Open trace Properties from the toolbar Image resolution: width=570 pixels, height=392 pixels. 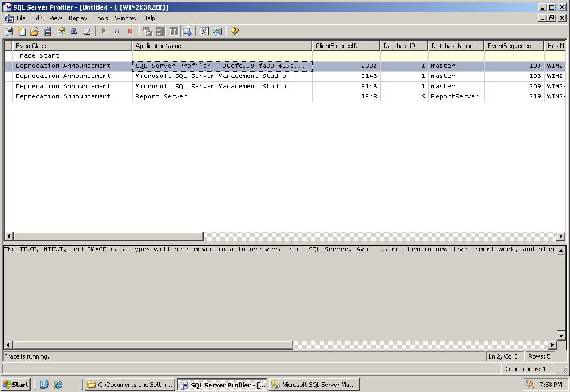(61, 31)
